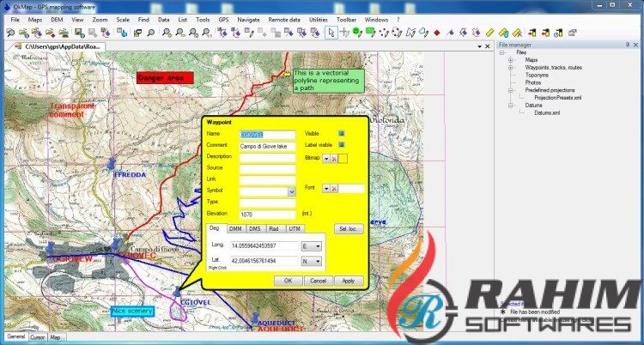Click the first toolbar magnifier-over-map icon

(x=10, y=33)
